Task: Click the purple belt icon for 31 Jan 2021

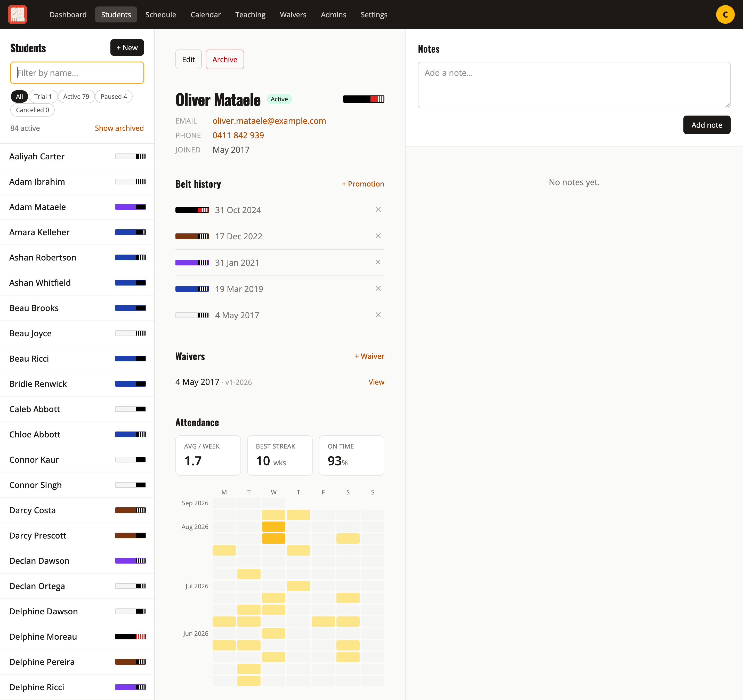Action: pos(192,263)
